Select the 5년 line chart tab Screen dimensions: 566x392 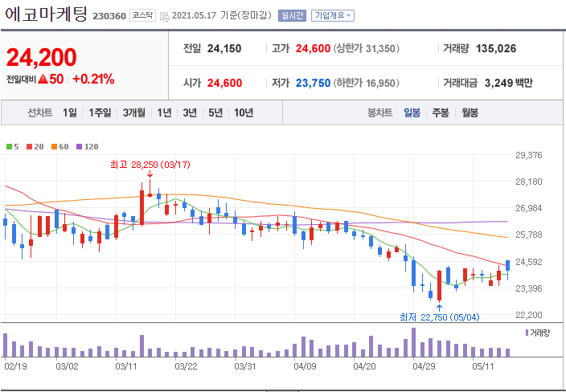pos(215,113)
